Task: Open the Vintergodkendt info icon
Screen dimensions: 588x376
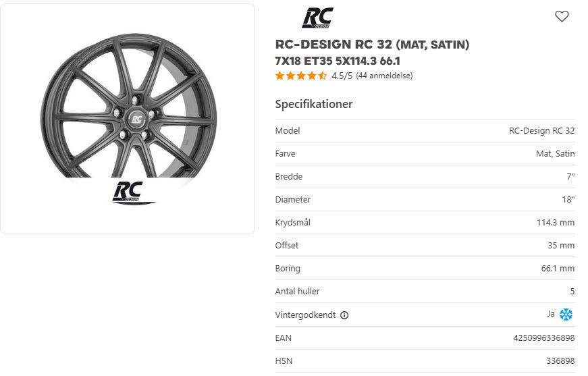Action: 344,315
